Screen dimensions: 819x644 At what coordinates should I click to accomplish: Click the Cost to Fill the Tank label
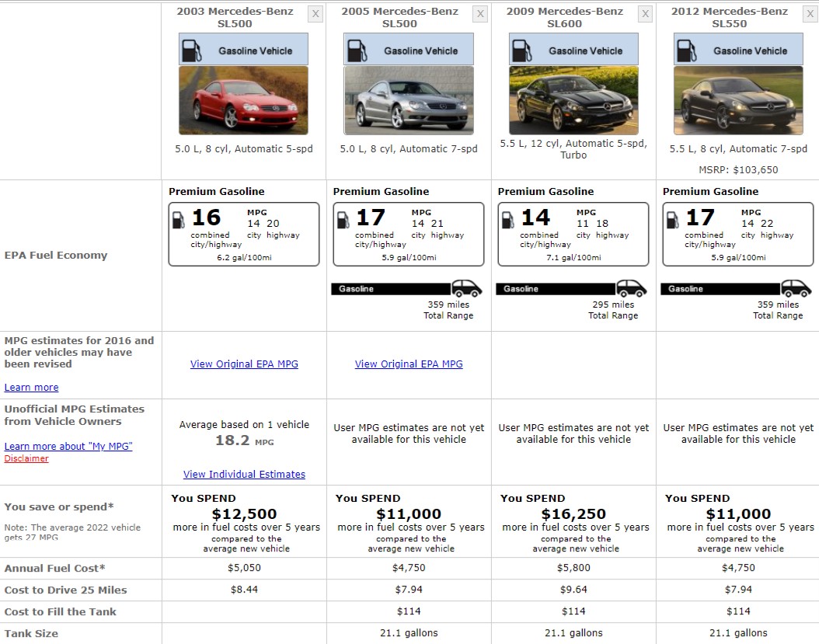[x=60, y=611]
